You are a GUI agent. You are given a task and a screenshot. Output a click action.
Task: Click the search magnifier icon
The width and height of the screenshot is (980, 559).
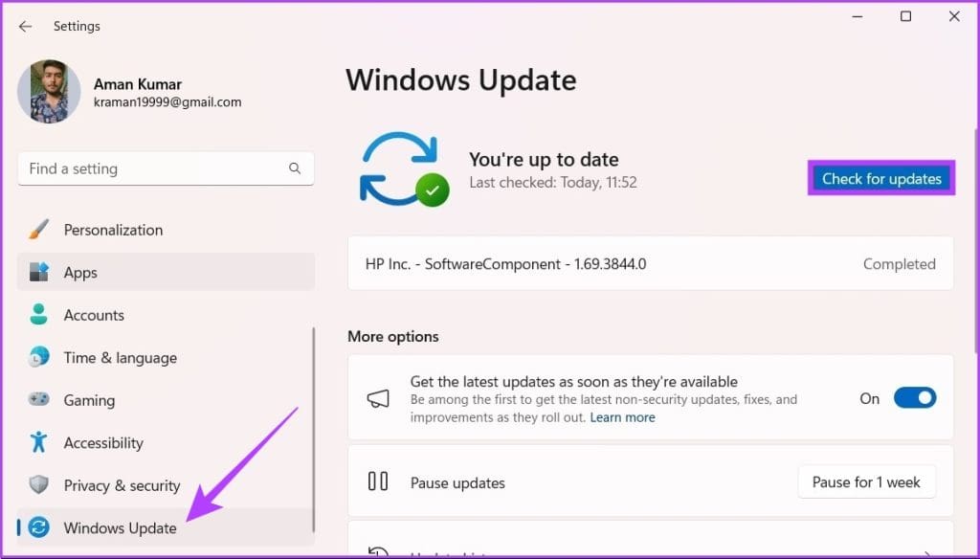[295, 168]
